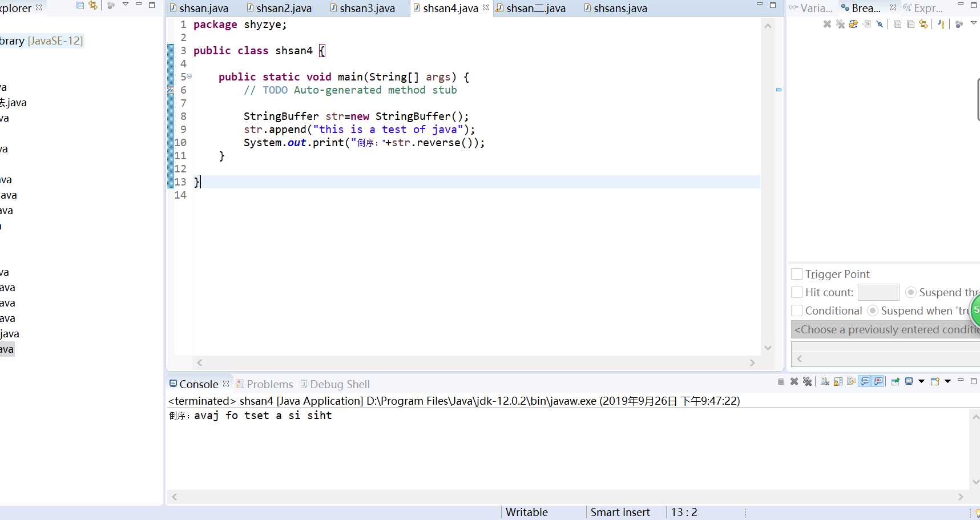The image size is (980, 520).
Task: Toggle Scroll Lock in Console
Action: click(x=838, y=381)
